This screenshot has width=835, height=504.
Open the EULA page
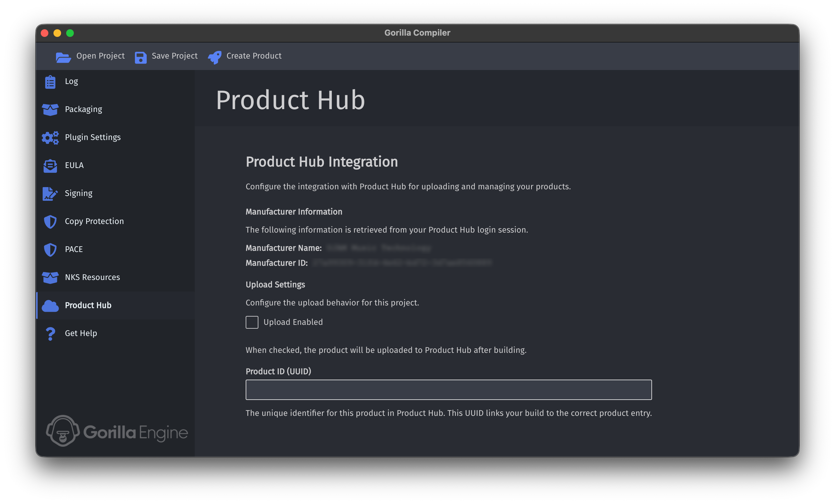(116, 165)
